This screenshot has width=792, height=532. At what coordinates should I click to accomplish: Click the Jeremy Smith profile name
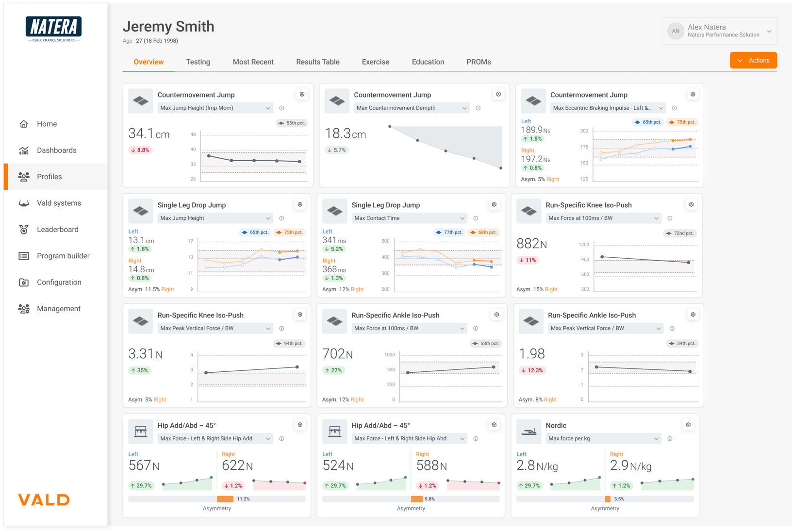tap(168, 27)
